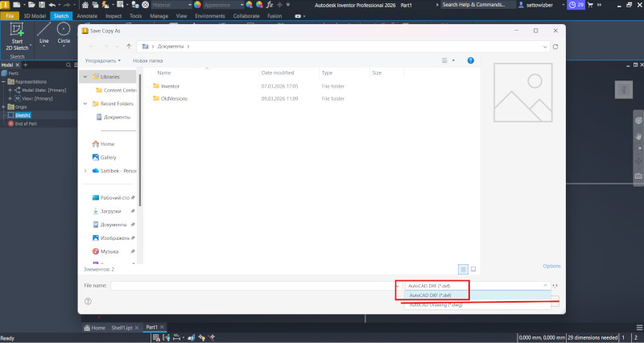Click the Open file folder icon in Inventor toolbar
Viewport: 644px width, 343px height.
(31, 5)
